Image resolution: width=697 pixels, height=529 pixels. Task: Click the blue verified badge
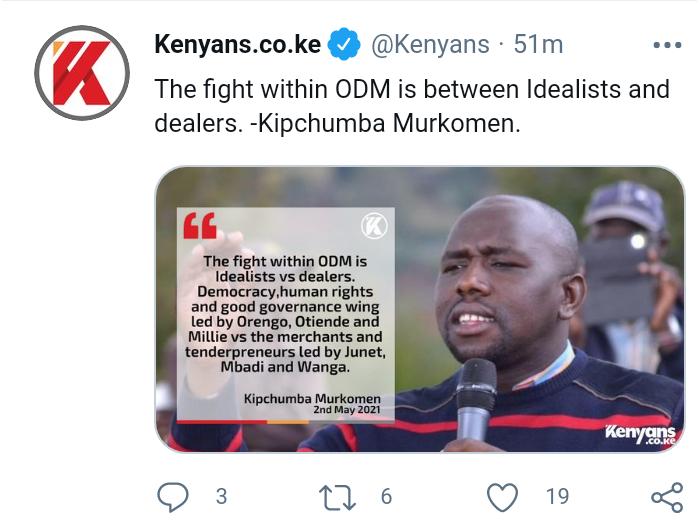pos(344,44)
